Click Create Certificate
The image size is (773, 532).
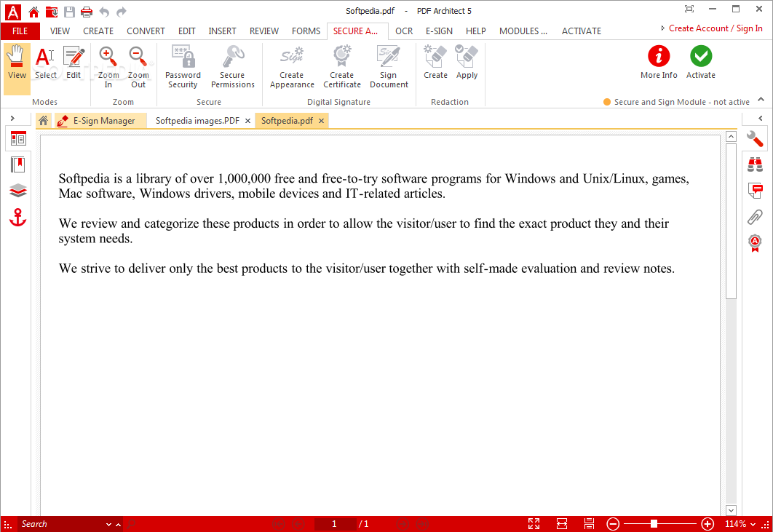click(x=341, y=67)
